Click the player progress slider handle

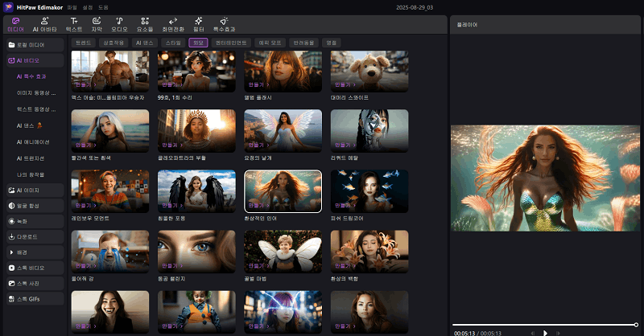click(x=636, y=324)
